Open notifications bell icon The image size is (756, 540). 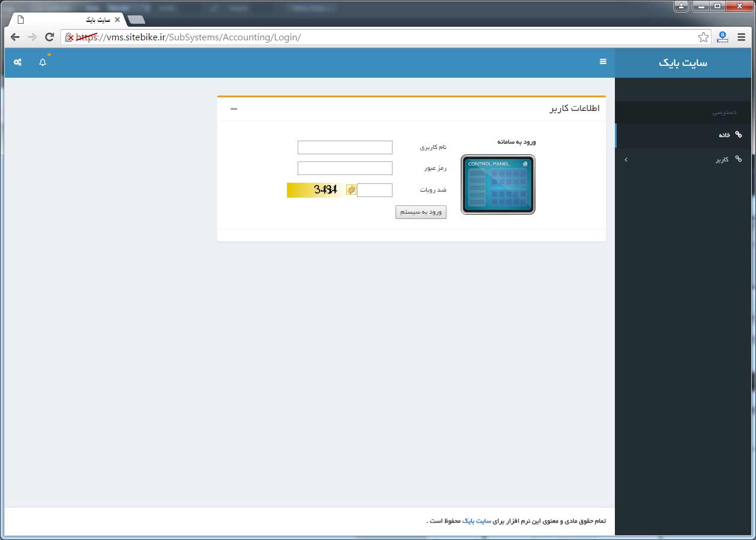[43, 62]
